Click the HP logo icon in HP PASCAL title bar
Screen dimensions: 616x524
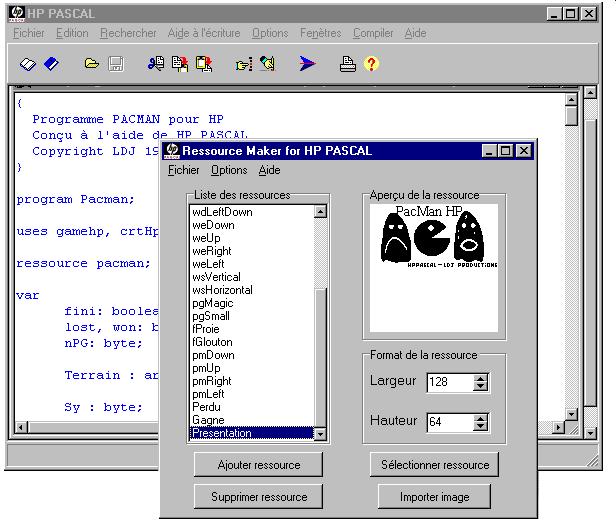[x=17, y=14]
